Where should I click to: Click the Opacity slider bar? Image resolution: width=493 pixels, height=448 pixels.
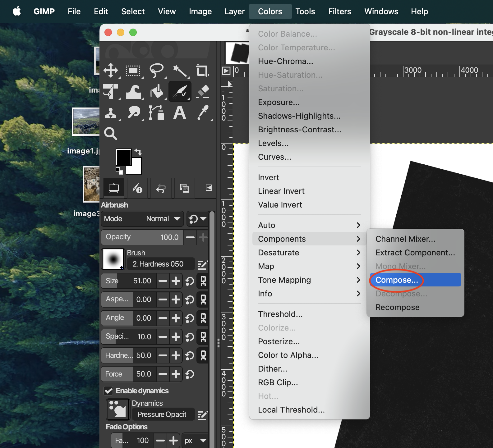pyautogui.click(x=142, y=237)
